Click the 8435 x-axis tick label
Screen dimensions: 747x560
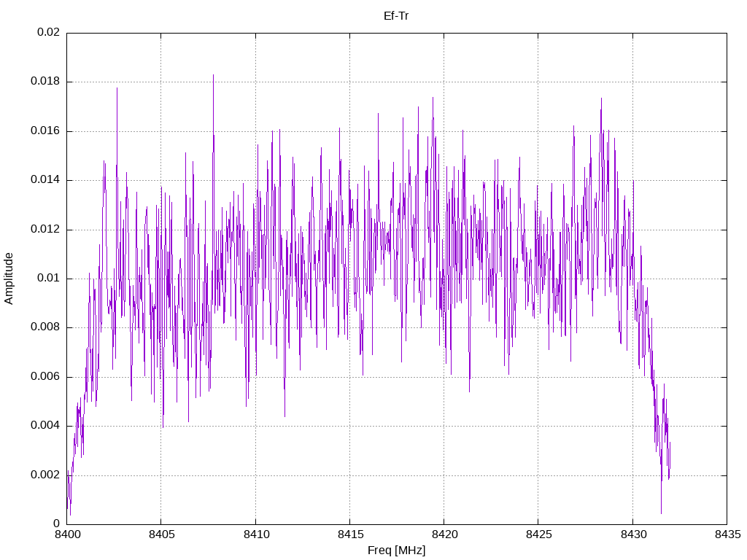pos(727,534)
